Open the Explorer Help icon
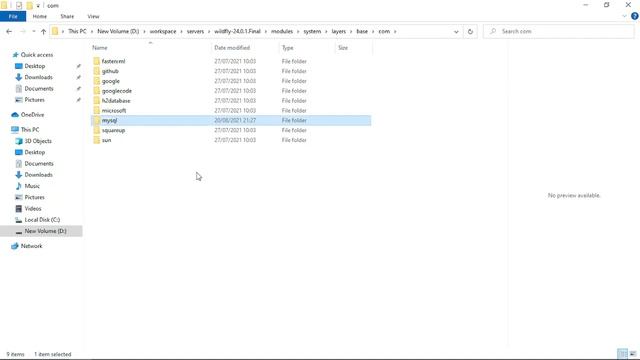The width and height of the screenshot is (640, 360). pyautogui.click(x=634, y=16)
